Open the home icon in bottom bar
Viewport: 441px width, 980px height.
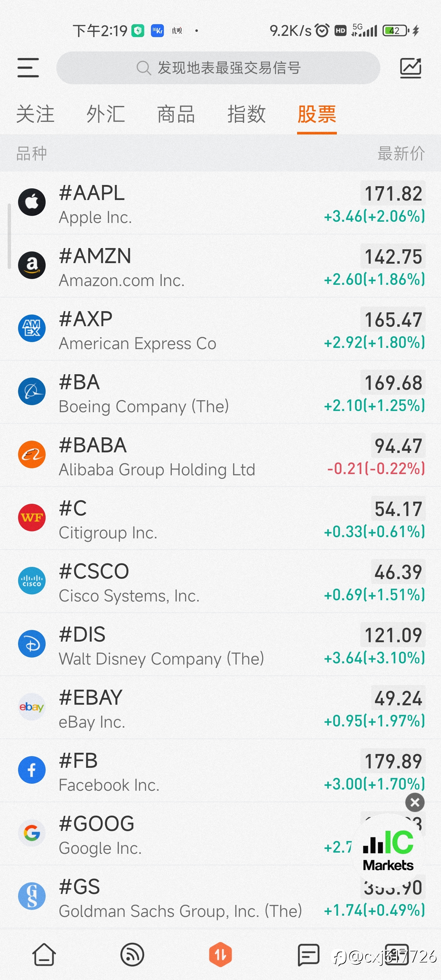pyautogui.click(x=44, y=955)
